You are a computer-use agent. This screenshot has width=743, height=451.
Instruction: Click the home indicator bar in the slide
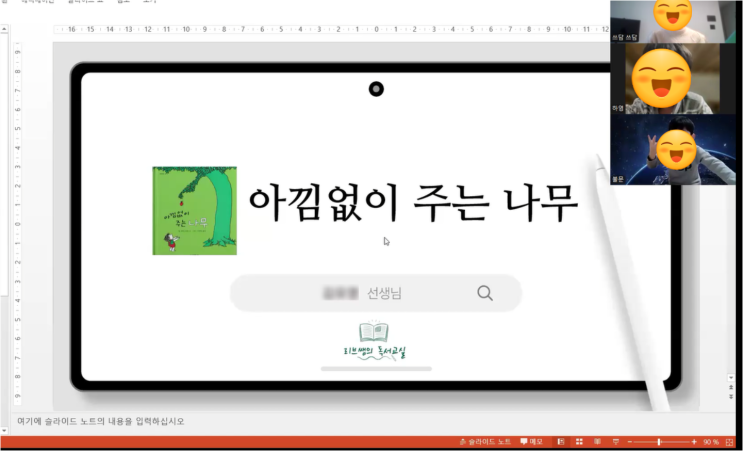click(x=376, y=369)
